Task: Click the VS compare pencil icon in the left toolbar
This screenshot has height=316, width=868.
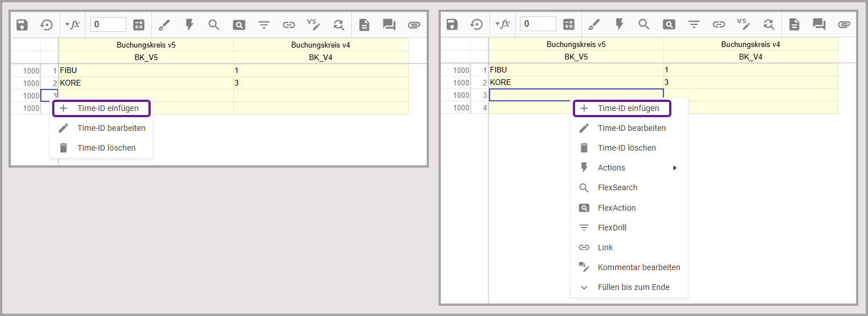Action: pyautogui.click(x=313, y=24)
